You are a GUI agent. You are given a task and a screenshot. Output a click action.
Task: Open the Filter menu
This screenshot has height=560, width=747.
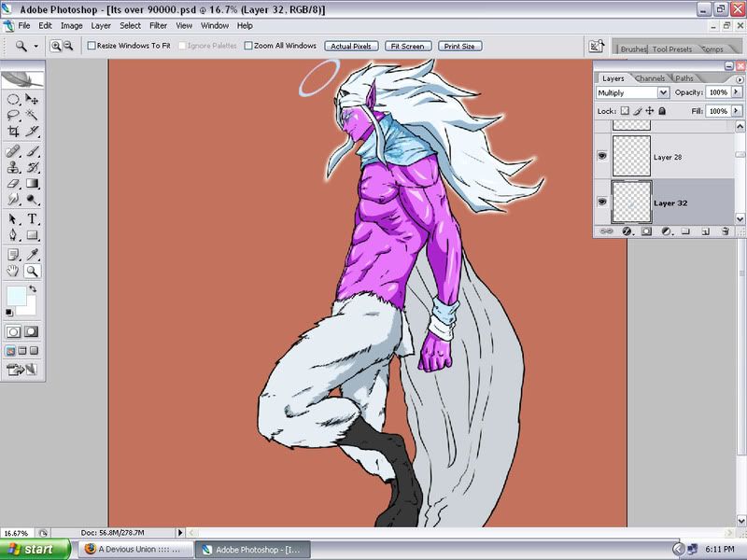(158, 26)
